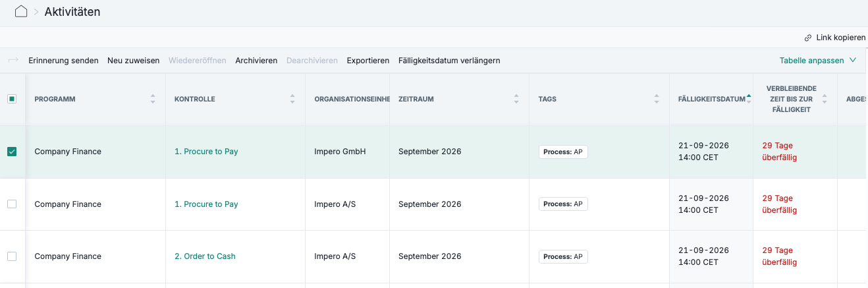Open Procure to Pay link for Impero A/S
This screenshot has width=868, height=288.
click(206, 204)
